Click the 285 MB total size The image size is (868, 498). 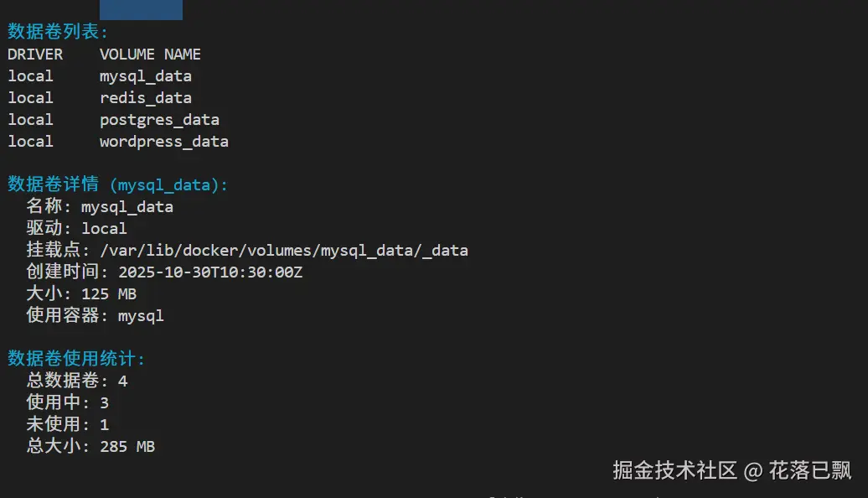tap(127, 447)
